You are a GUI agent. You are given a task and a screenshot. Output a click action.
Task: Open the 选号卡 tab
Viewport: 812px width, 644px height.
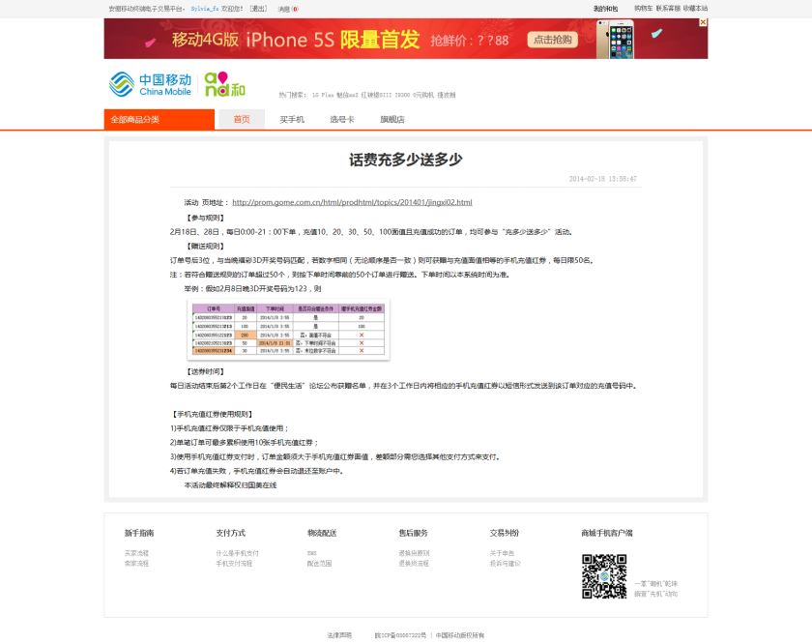tap(342, 119)
